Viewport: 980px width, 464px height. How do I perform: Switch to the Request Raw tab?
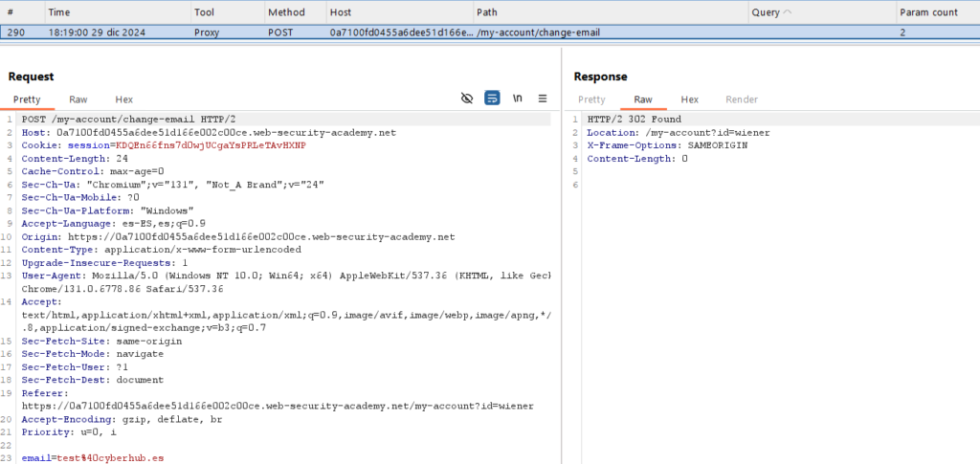pos(78,99)
